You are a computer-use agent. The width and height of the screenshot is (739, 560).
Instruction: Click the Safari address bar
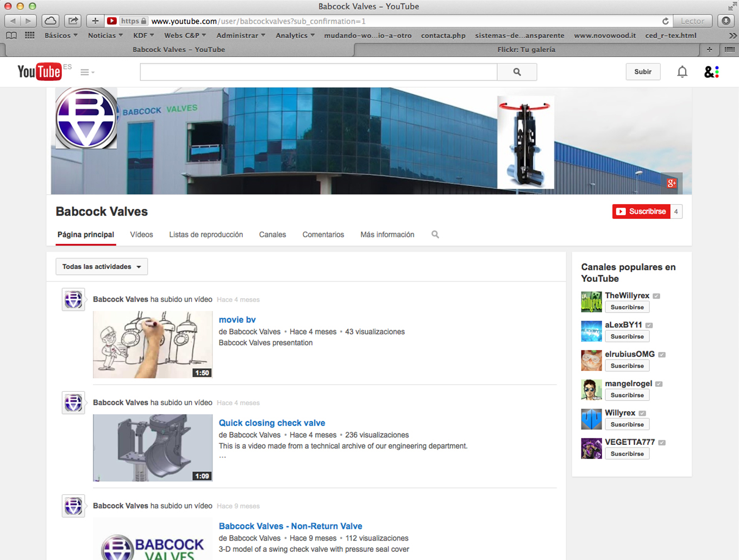coord(389,21)
